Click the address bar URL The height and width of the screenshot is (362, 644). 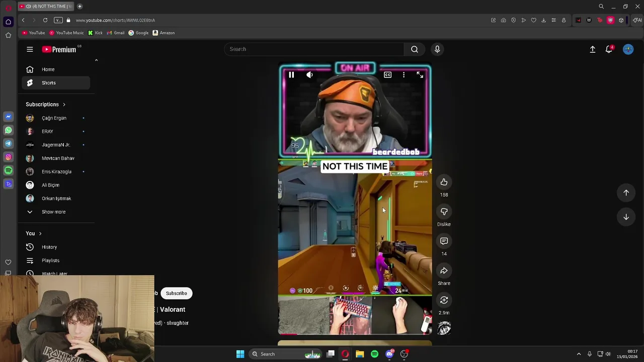pos(115,20)
